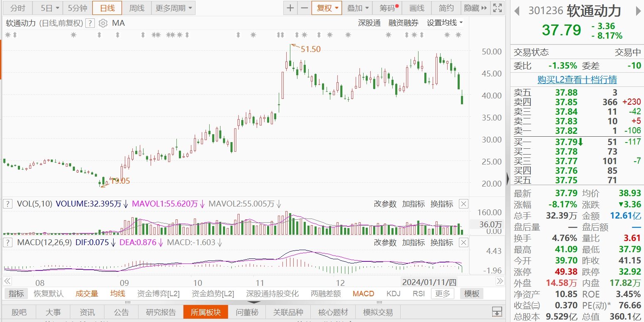Click 改参数 in VOL panel
The height and width of the screenshot is (322, 644).
pos(385,204)
